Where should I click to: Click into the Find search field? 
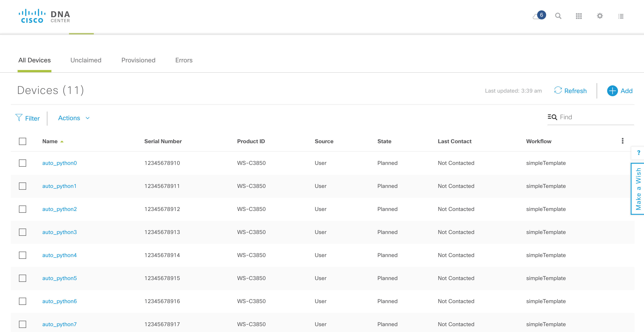[595, 117]
